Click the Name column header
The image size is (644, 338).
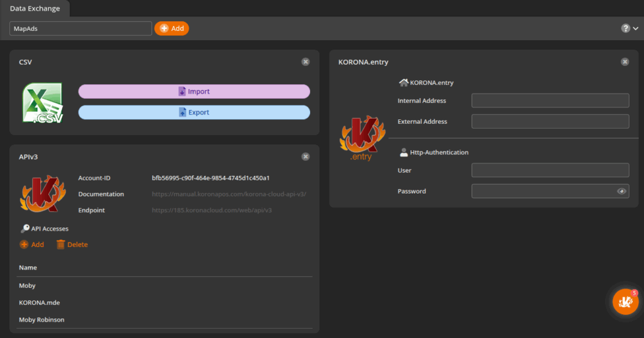click(x=28, y=268)
